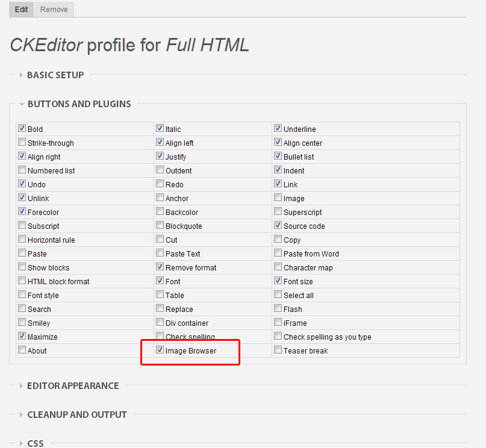Tick the Copy checkbox
Screen dimensions: 486x448
pyautogui.click(x=278, y=239)
